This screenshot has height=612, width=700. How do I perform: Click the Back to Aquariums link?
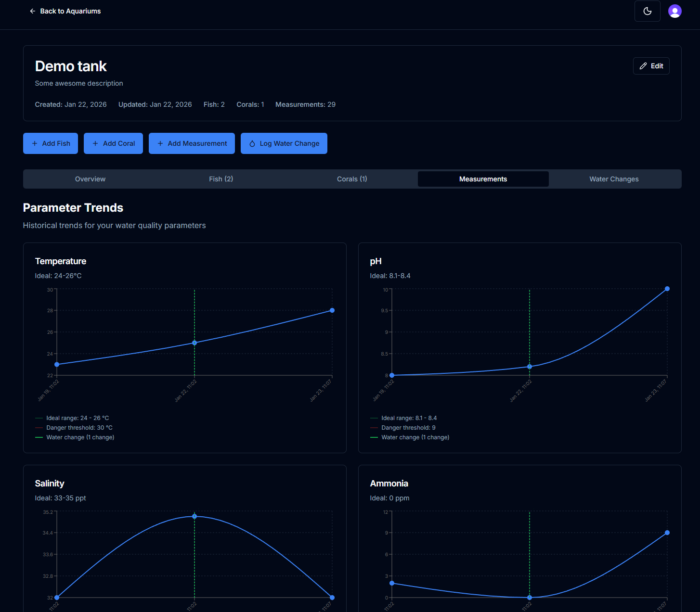click(x=70, y=11)
